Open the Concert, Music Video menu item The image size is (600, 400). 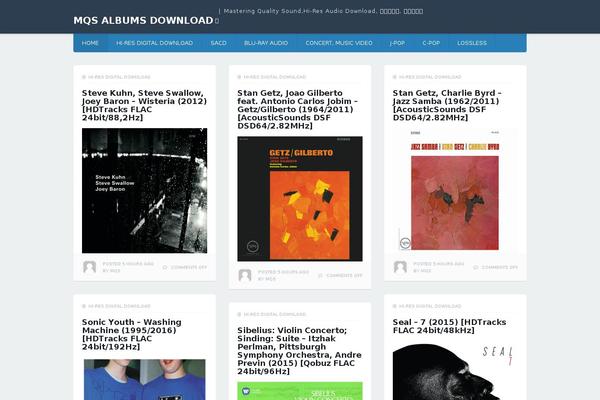(339, 43)
